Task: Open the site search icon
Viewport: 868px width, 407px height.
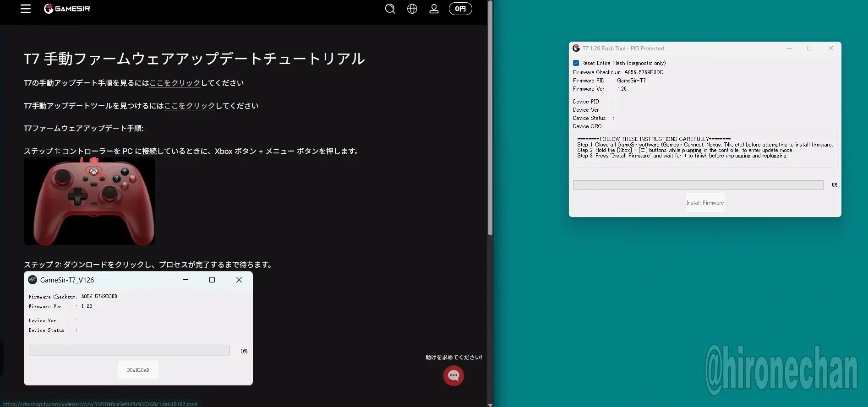Action: pyautogui.click(x=390, y=9)
